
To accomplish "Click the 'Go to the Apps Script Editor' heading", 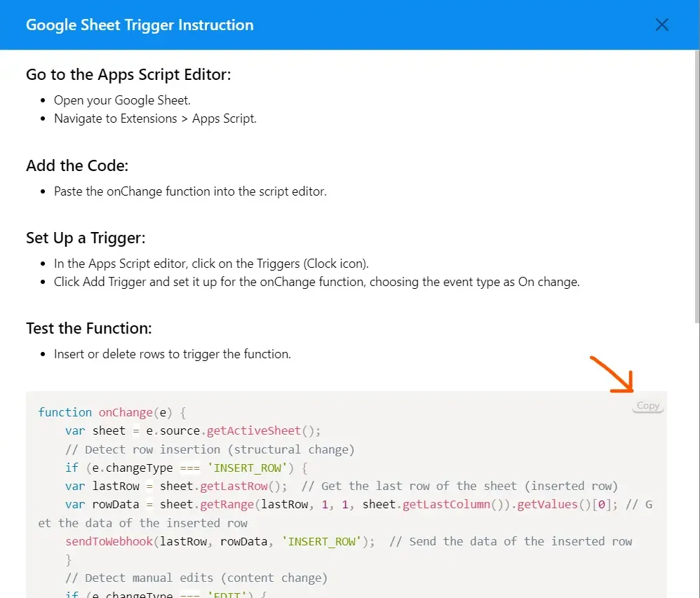I will (128, 74).
